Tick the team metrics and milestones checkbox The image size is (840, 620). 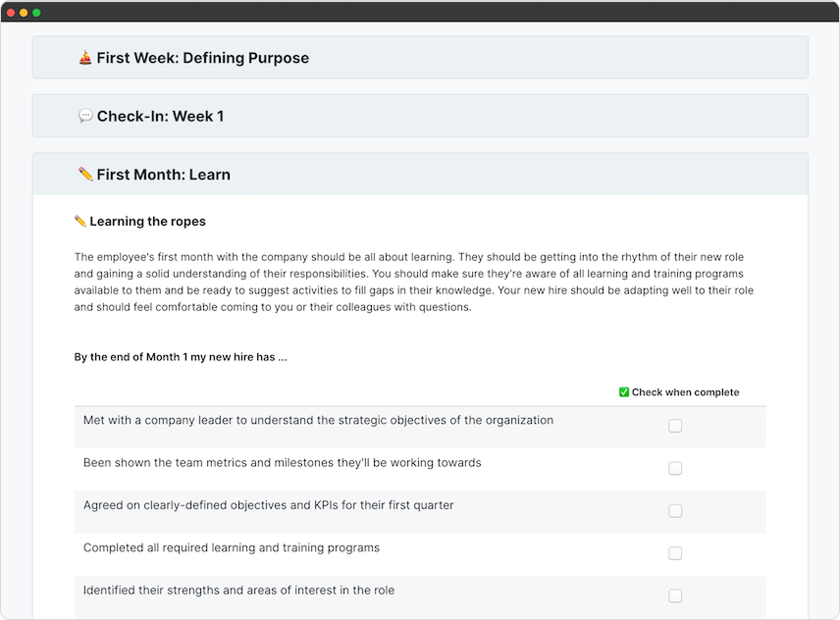[x=675, y=468]
